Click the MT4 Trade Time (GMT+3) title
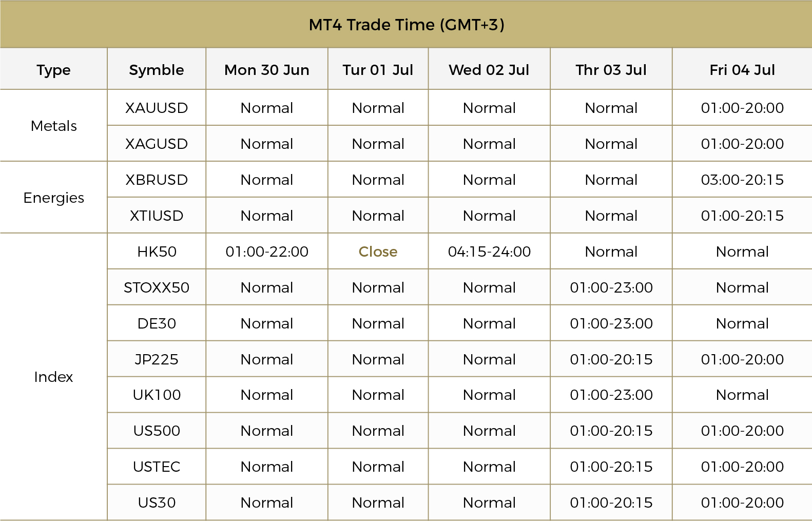 (407, 25)
